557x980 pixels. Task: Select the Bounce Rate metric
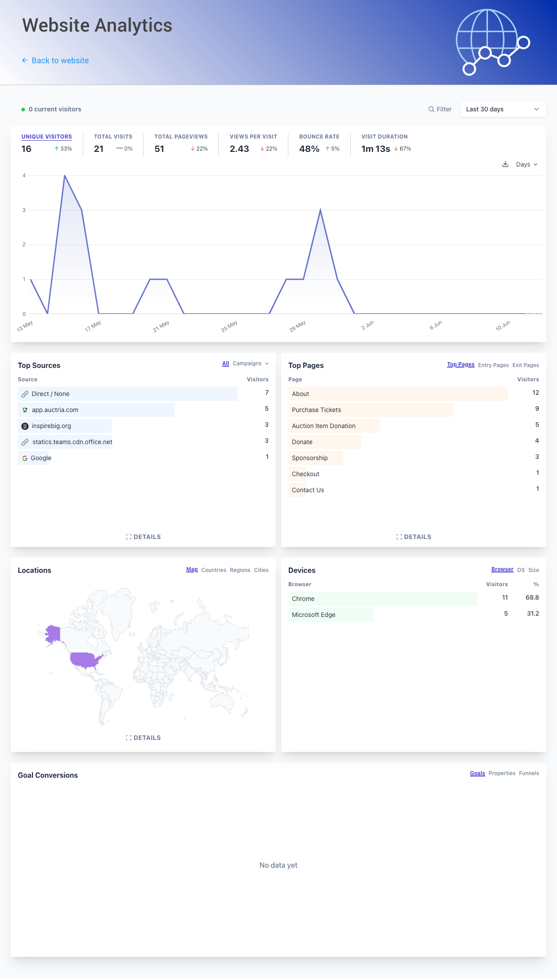click(x=319, y=143)
